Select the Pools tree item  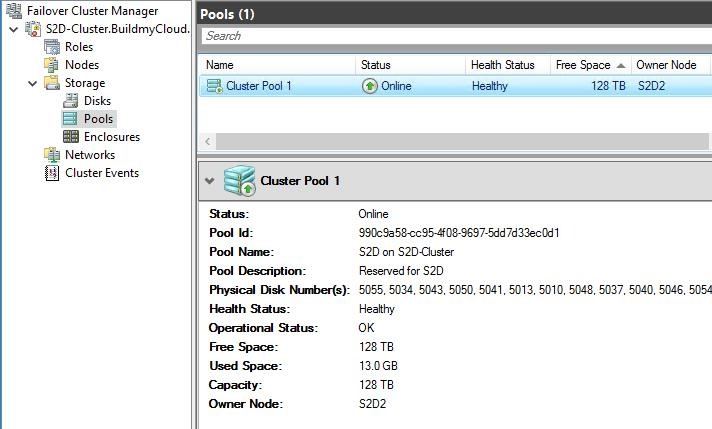99,119
